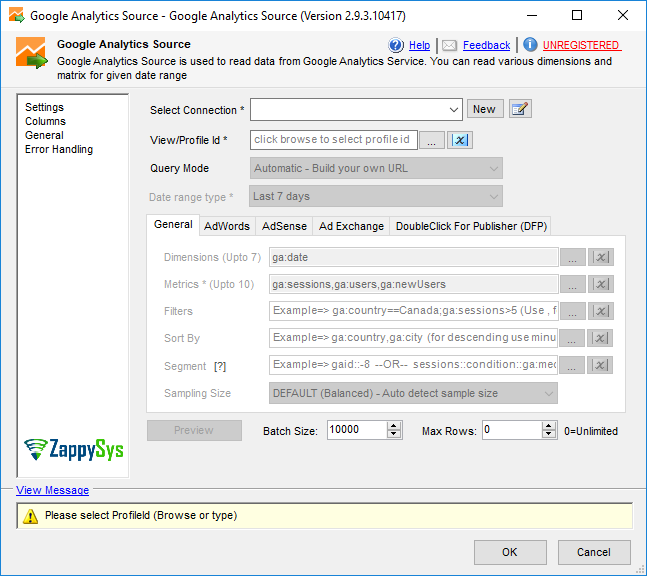Click the warning icon in message bar
Viewport: 647px width, 576px height.
pos(31,516)
